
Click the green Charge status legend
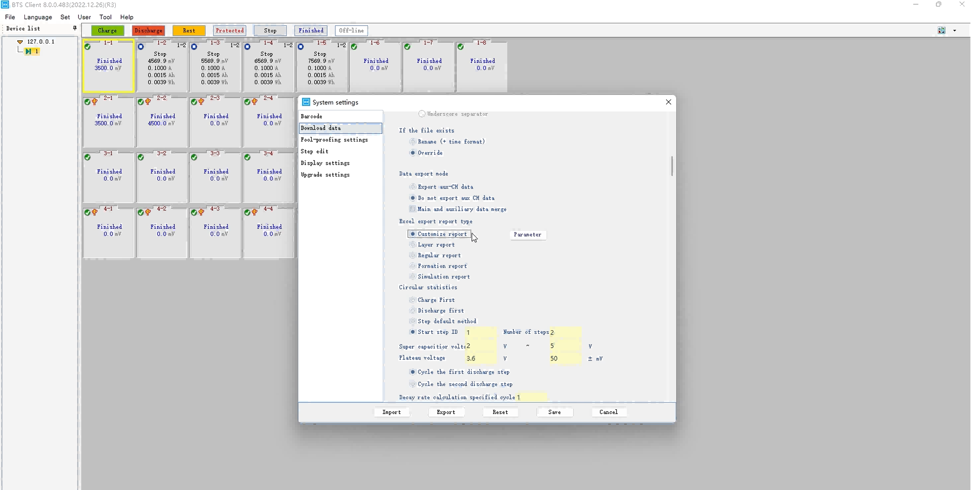107,31
